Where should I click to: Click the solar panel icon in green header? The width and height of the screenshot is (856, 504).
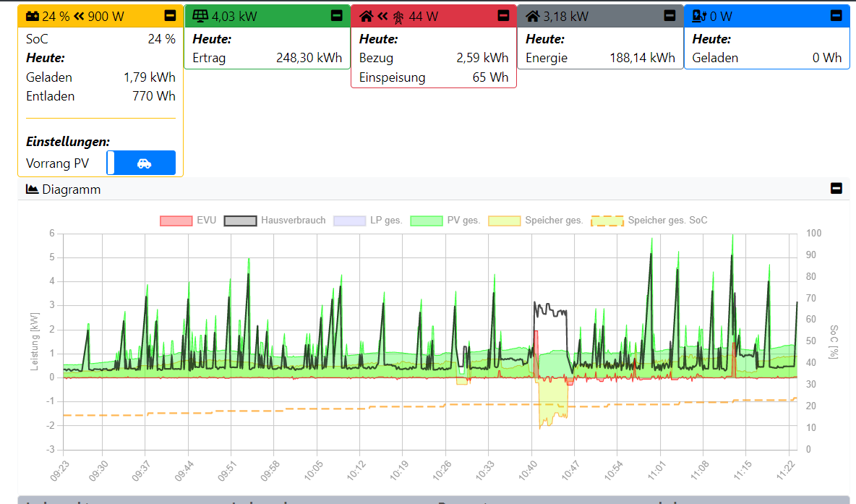point(200,16)
